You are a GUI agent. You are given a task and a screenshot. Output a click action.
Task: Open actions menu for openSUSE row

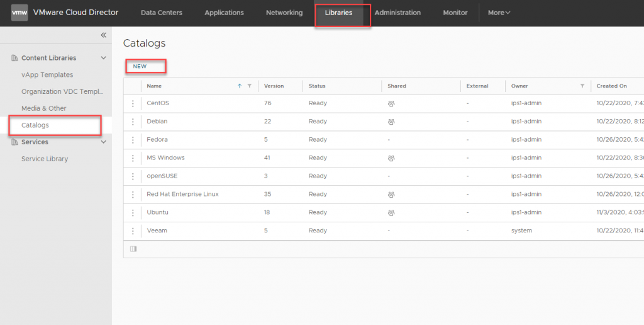133,176
